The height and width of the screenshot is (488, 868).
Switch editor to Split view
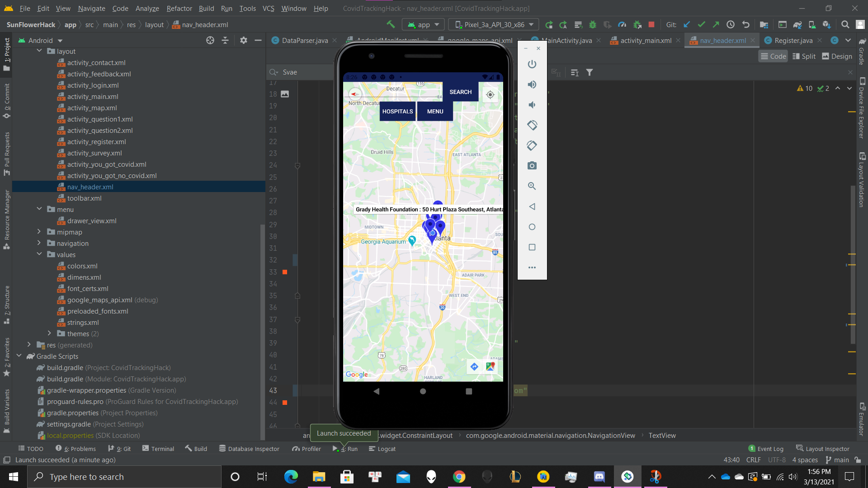pyautogui.click(x=804, y=56)
